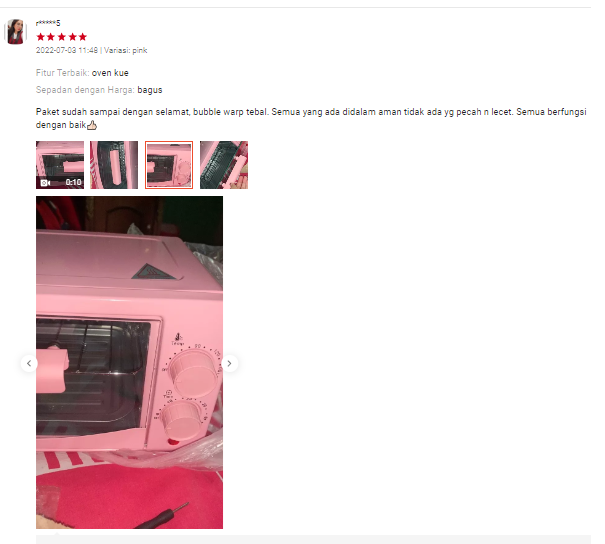Go to previous image with left arrow
The width and height of the screenshot is (605, 544).
pos(29,363)
